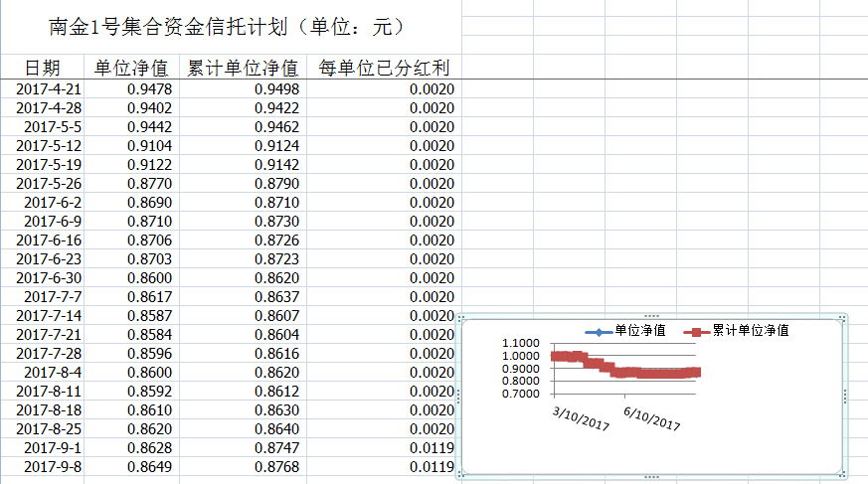The height and width of the screenshot is (484, 868).
Task: Click the blue diamond legend marker
Action: coord(598,331)
